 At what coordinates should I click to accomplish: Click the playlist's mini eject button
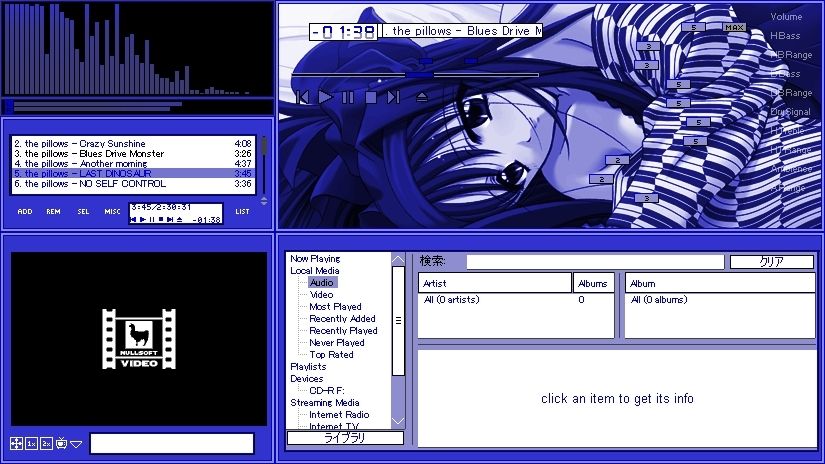179,219
